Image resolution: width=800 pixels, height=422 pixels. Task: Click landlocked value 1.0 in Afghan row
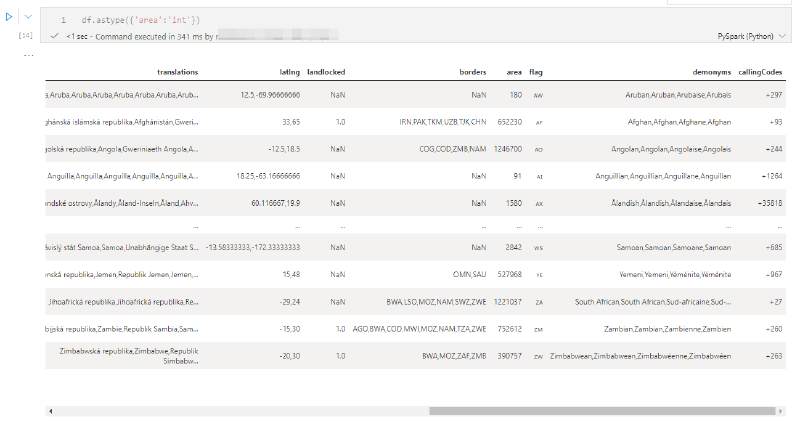[340, 122]
